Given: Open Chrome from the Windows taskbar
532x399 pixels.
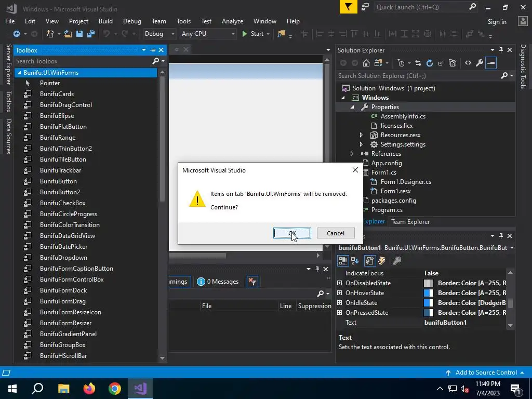Looking at the screenshot, I should pos(115,389).
